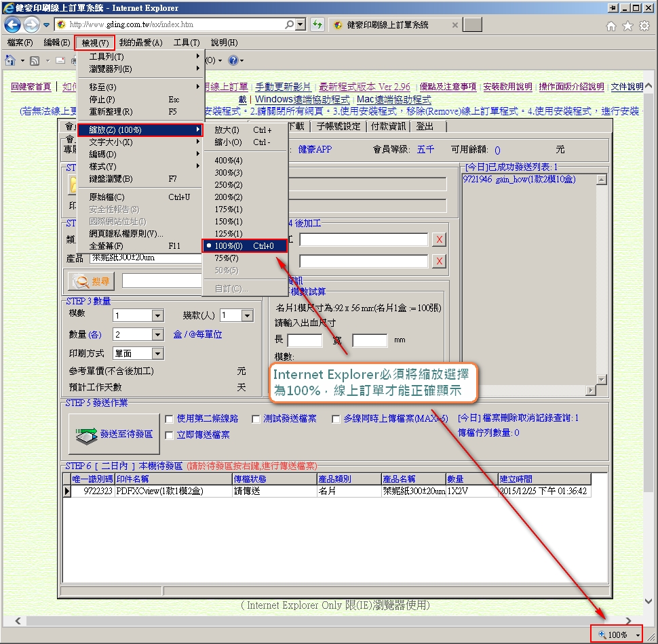658x644 pixels.
Task: Select the 100%(0) zoom option
Action: (x=245, y=245)
